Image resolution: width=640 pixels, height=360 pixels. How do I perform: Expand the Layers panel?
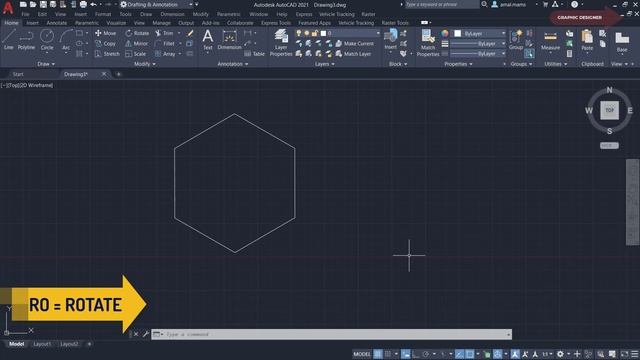pos(324,64)
